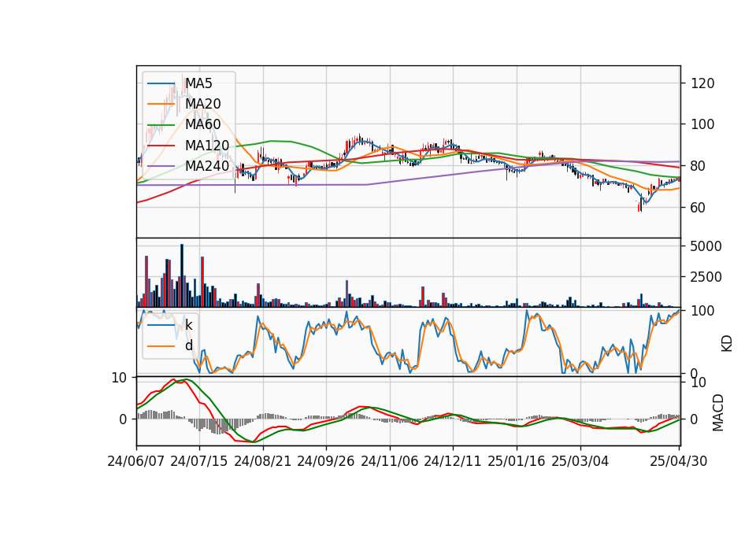The width and height of the screenshot is (756, 543).
Task: Click the 2500 volume axis tick
Action: pyautogui.click(x=706, y=277)
